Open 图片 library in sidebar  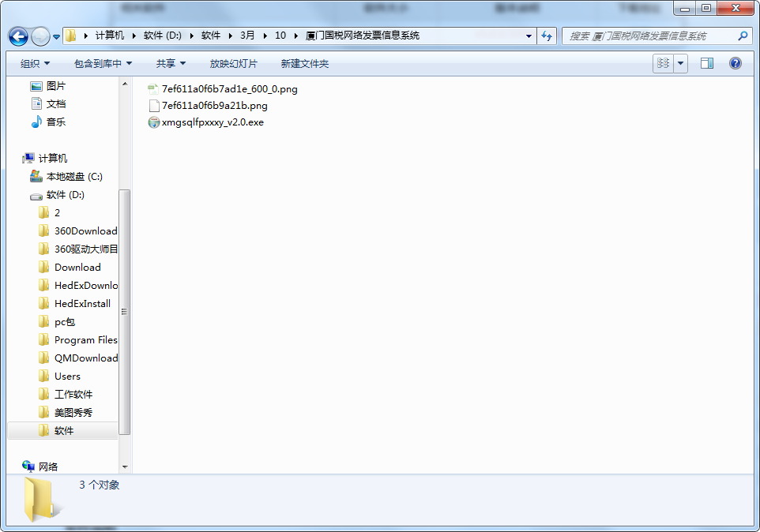tap(56, 86)
